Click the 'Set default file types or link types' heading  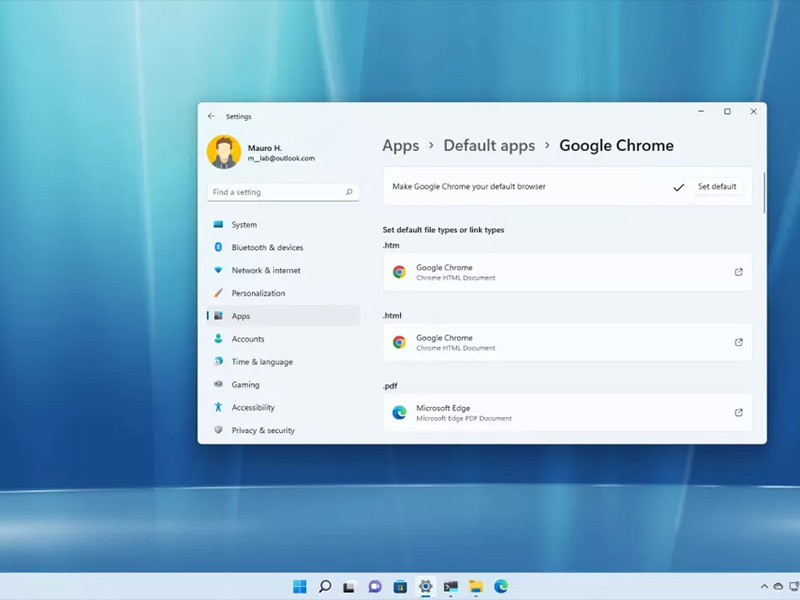point(443,230)
